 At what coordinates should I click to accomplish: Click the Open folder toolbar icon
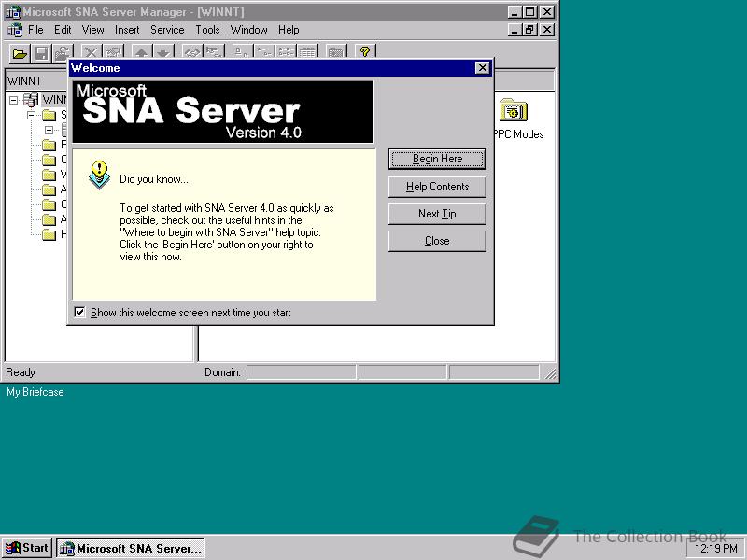[20, 53]
